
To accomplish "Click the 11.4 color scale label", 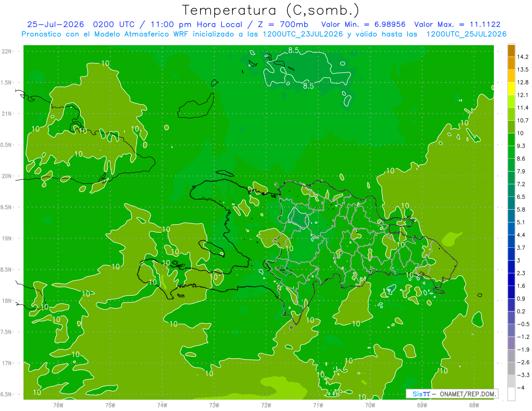I will point(522,108).
